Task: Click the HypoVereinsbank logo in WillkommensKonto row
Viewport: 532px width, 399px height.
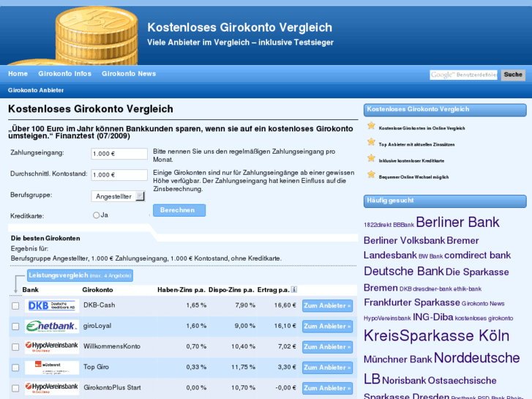Action: 52,347
